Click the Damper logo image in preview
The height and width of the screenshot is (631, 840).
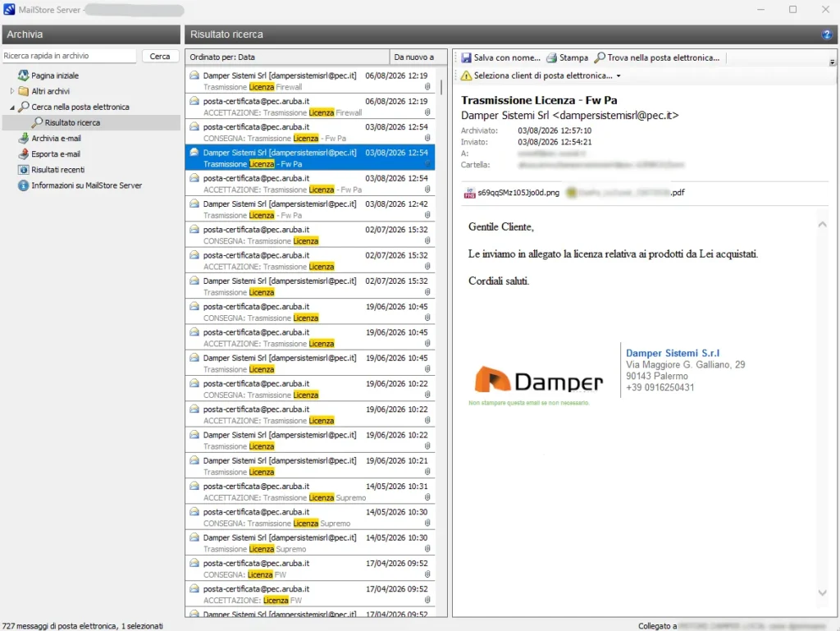pos(538,380)
